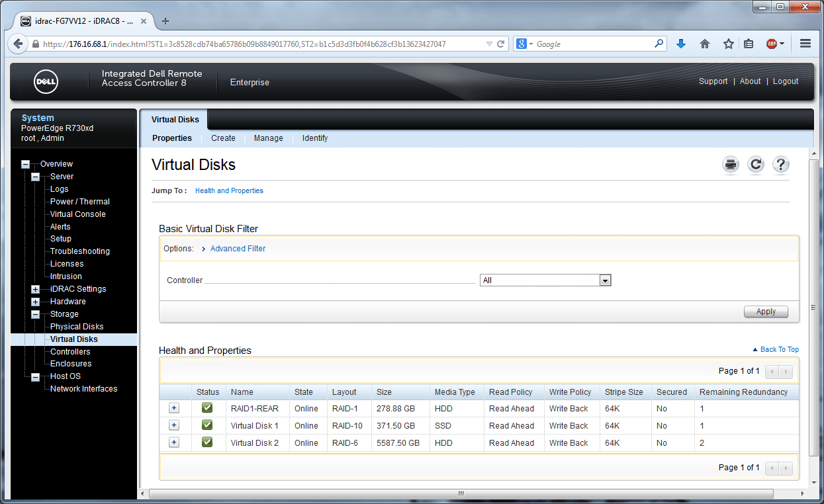Reload the browser page
This screenshot has height=504, width=824.
(x=501, y=44)
